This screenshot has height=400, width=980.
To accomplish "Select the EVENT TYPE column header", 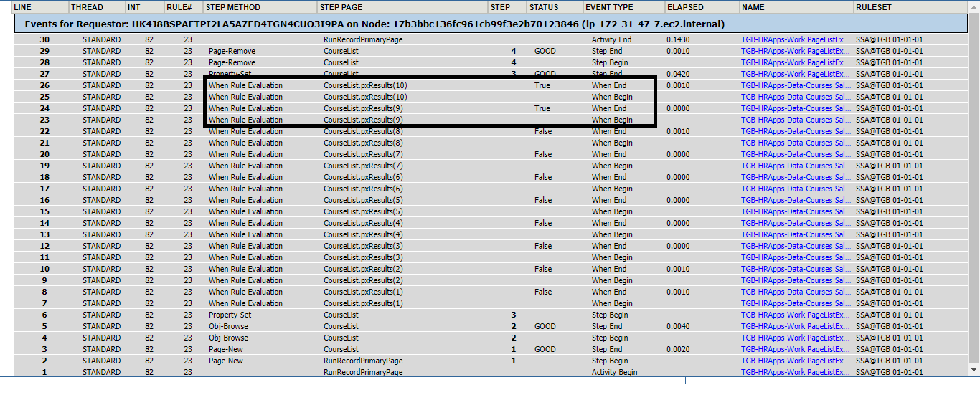I will (610, 7).
